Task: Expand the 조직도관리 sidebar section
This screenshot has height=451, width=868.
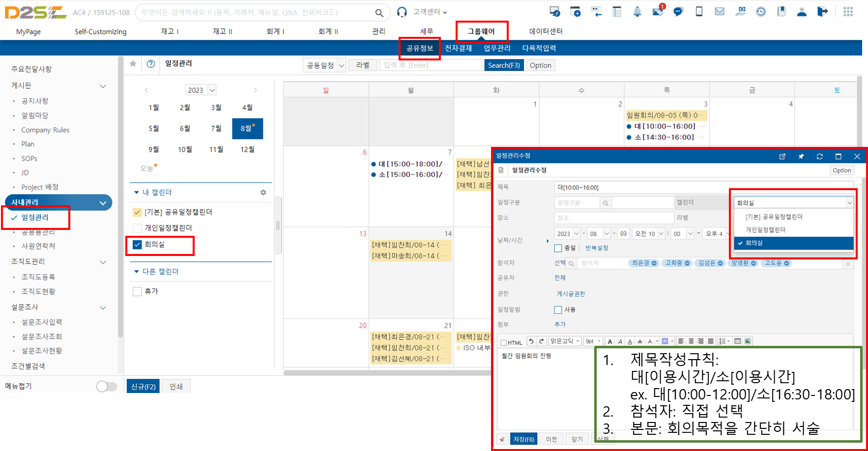Action: (103, 262)
